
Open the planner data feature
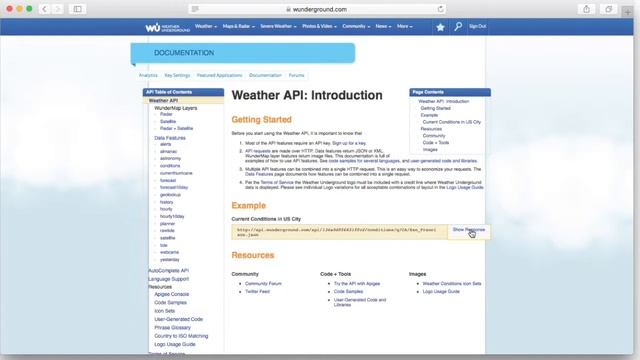pos(167,224)
